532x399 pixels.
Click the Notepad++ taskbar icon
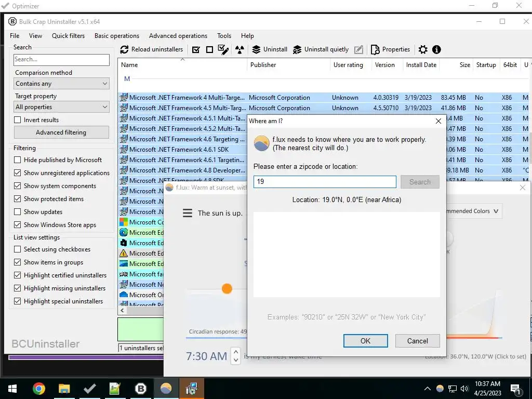(x=115, y=389)
